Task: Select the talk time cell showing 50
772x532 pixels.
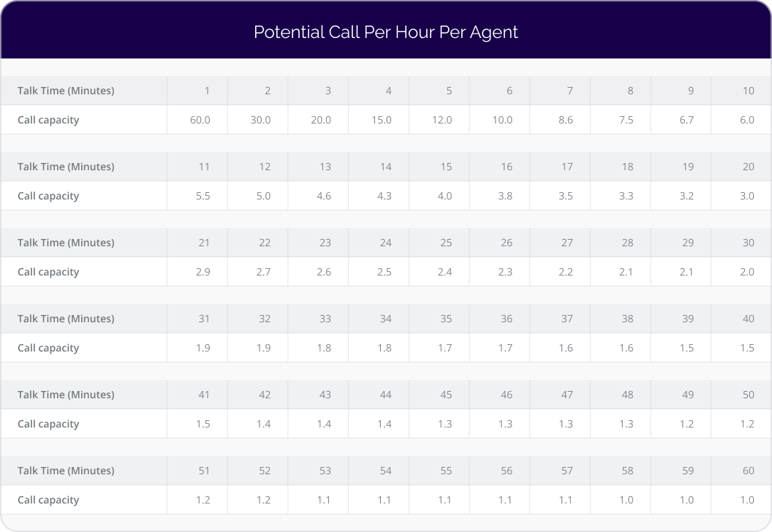Action: (741, 395)
